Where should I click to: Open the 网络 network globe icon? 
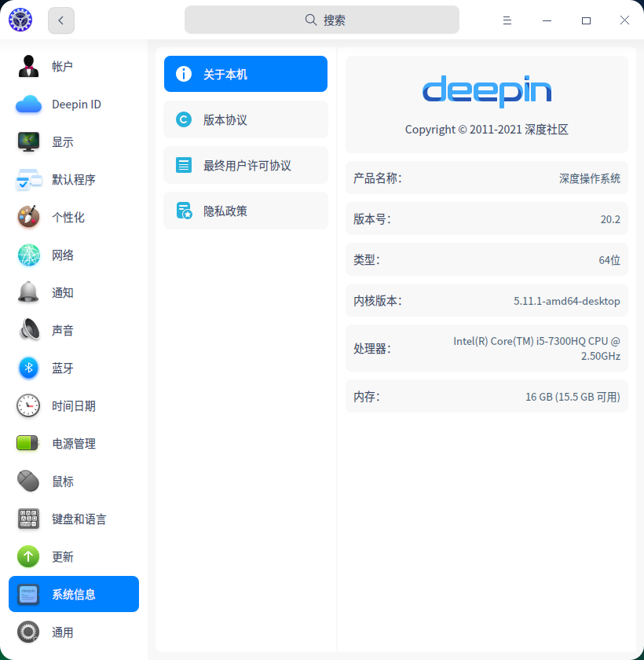point(28,255)
